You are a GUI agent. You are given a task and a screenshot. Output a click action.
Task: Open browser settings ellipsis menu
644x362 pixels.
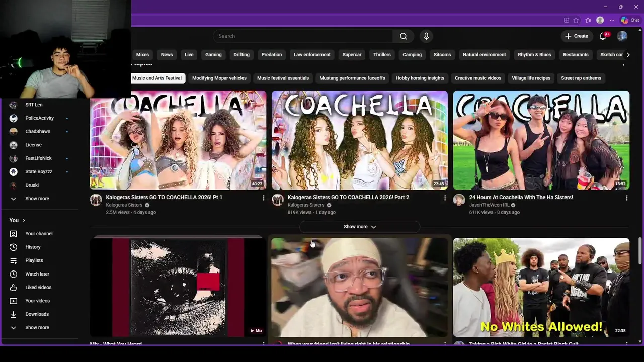coord(612,20)
